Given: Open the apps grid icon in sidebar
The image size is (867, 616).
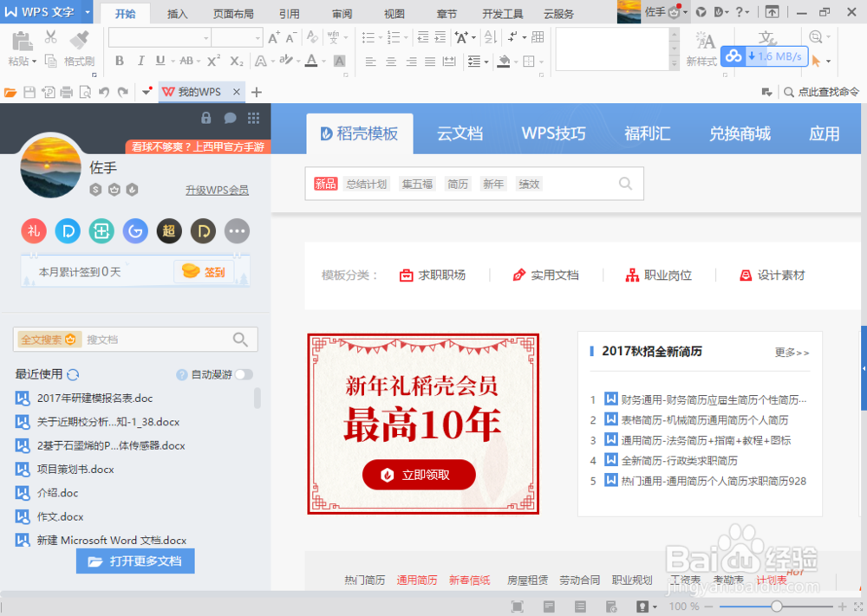Looking at the screenshot, I should 254,118.
